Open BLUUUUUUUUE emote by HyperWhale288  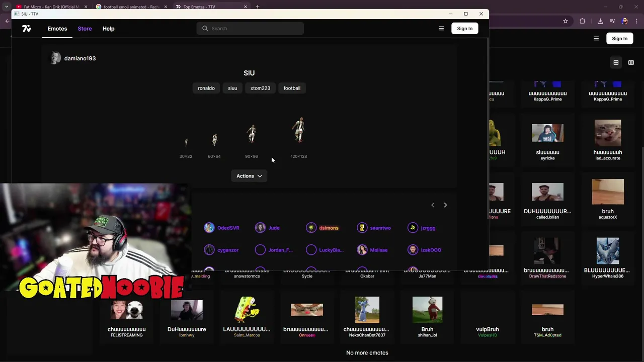tap(608, 258)
